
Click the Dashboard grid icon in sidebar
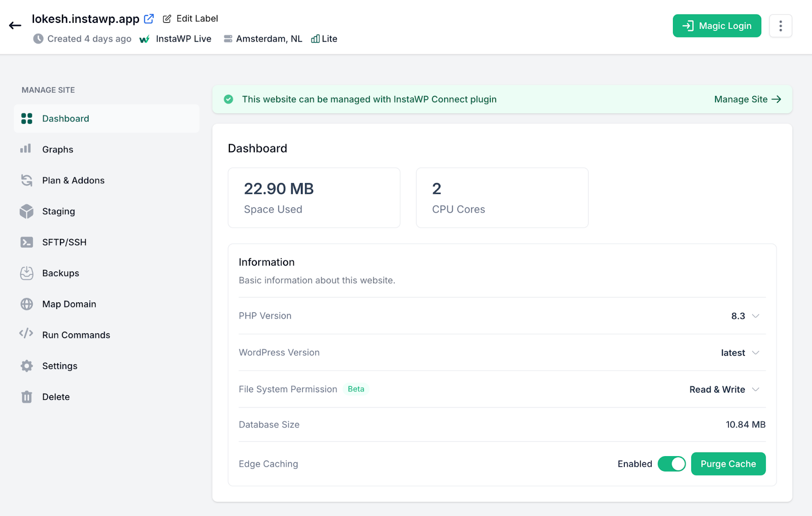[26, 119]
